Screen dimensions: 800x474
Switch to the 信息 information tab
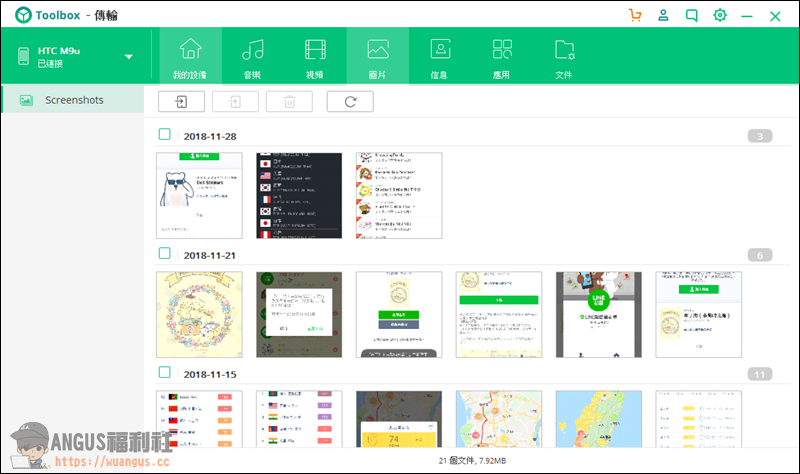(x=440, y=57)
